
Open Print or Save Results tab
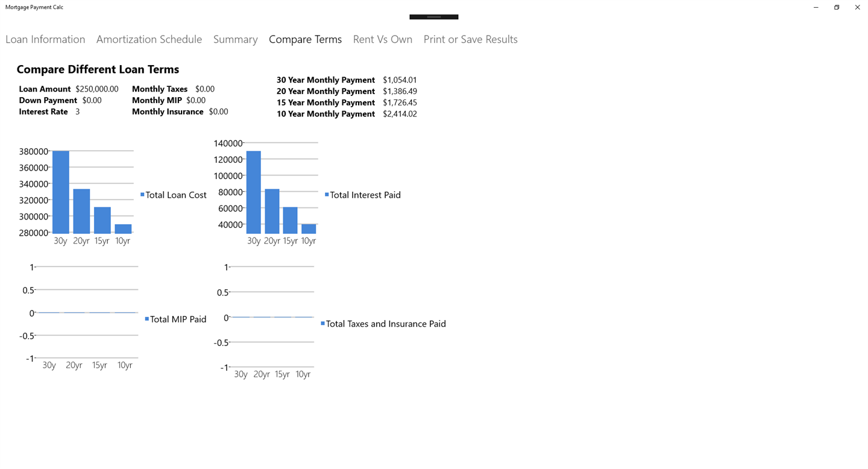pos(470,39)
